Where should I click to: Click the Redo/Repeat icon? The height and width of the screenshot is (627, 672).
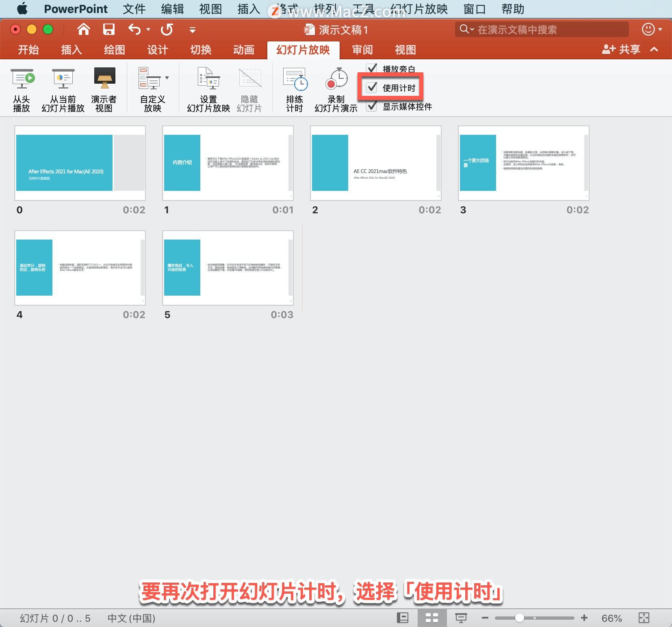point(167,29)
